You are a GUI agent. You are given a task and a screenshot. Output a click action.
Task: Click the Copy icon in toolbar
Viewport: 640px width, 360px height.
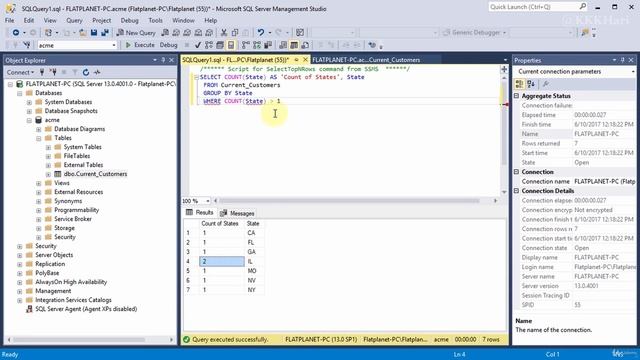pyautogui.click(x=235, y=33)
